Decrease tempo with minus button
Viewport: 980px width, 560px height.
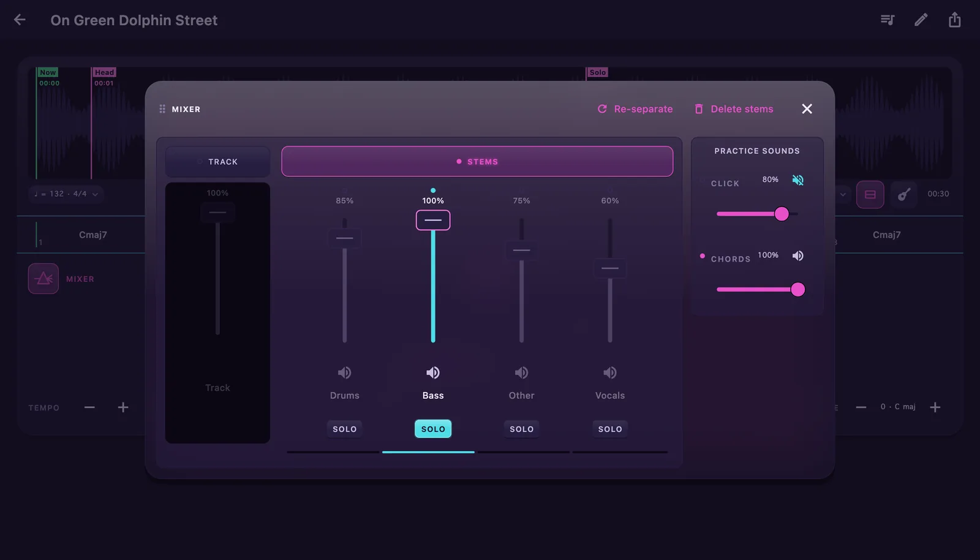[x=89, y=407]
